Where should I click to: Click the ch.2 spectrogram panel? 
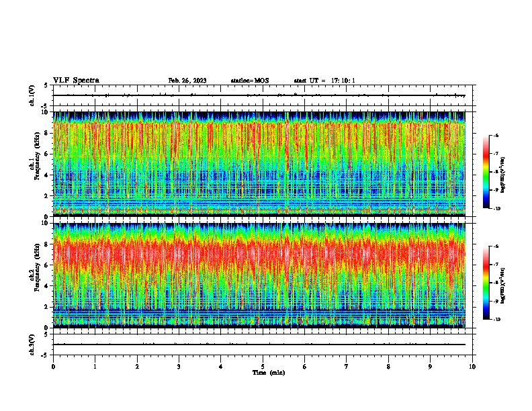(259, 275)
